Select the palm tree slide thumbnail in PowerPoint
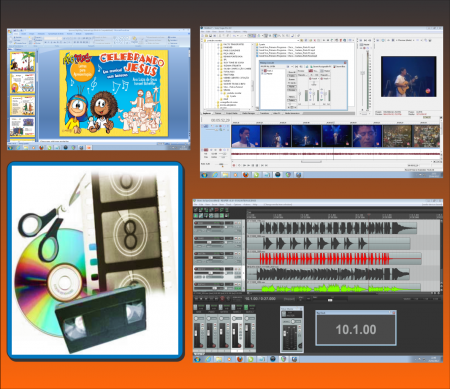The width and height of the screenshot is (450, 389). tap(22, 62)
